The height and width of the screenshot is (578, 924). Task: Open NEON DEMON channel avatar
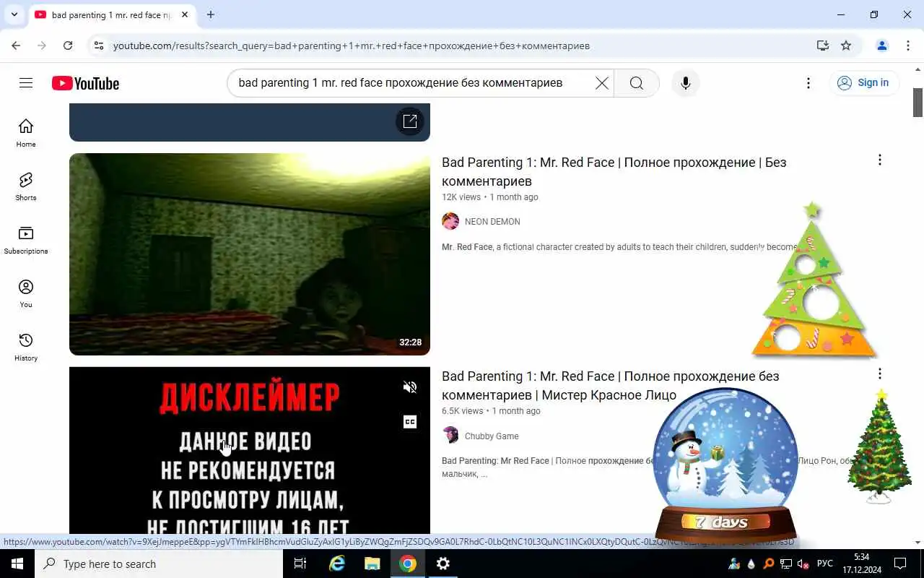point(450,221)
